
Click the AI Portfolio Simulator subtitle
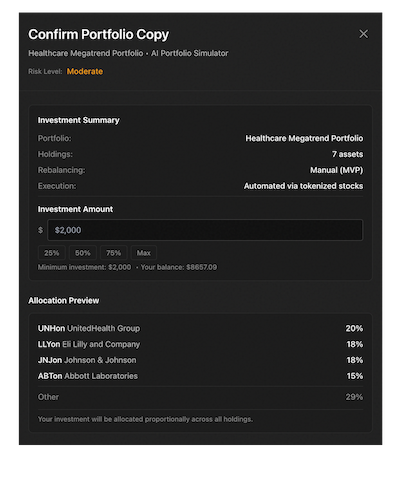tap(190, 53)
